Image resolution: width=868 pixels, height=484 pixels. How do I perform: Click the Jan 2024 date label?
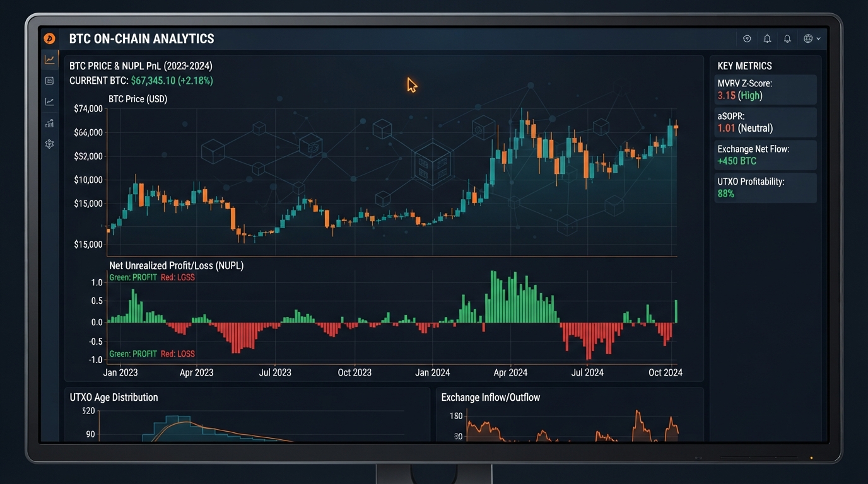click(x=433, y=372)
